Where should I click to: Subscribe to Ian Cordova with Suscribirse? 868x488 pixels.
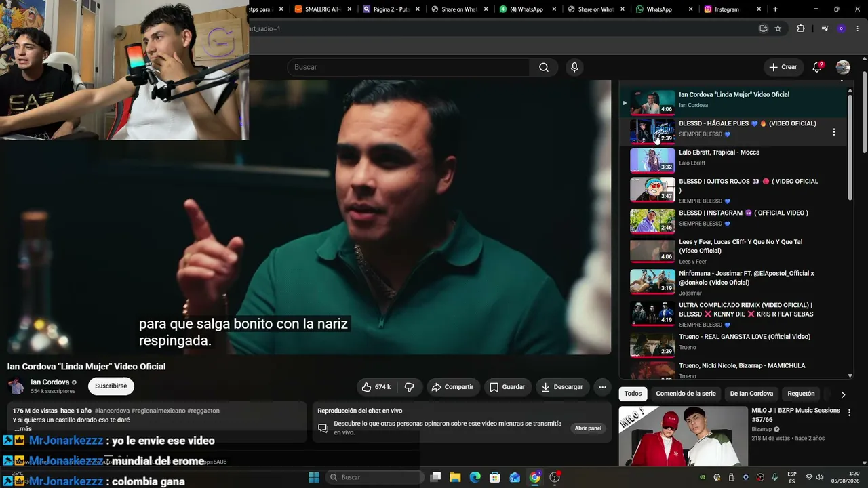click(x=111, y=386)
